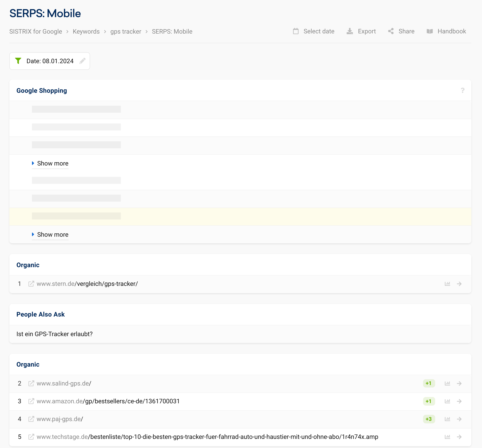Click chart icon on techstage.de row
This screenshot has width=482, height=448.
tap(447, 437)
